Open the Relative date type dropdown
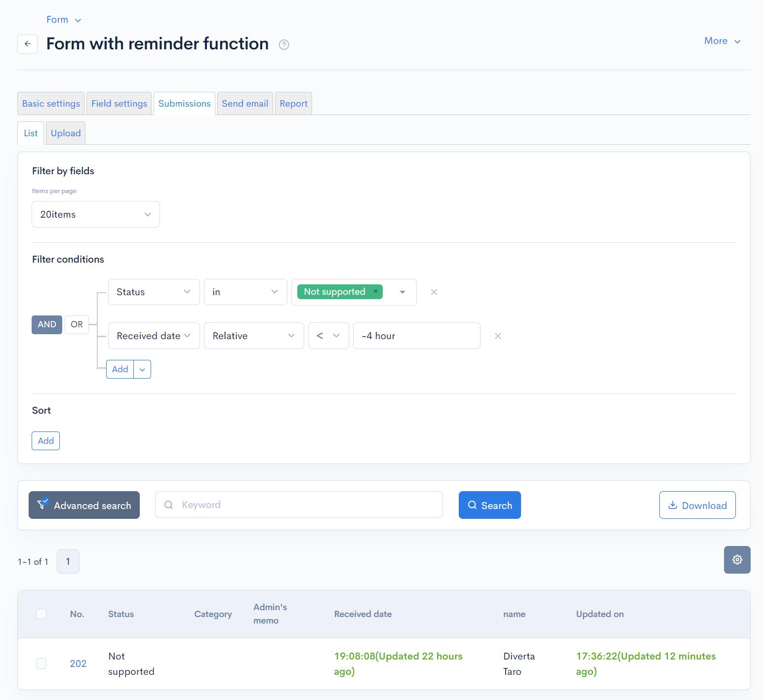Screen dimensions: 764x700 (x=254, y=336)
